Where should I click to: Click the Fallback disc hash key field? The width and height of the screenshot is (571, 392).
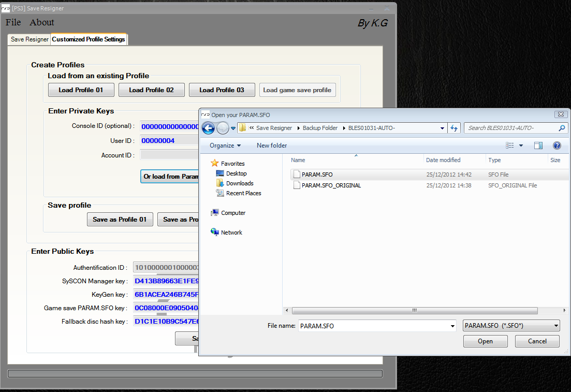tap(166, 322)
